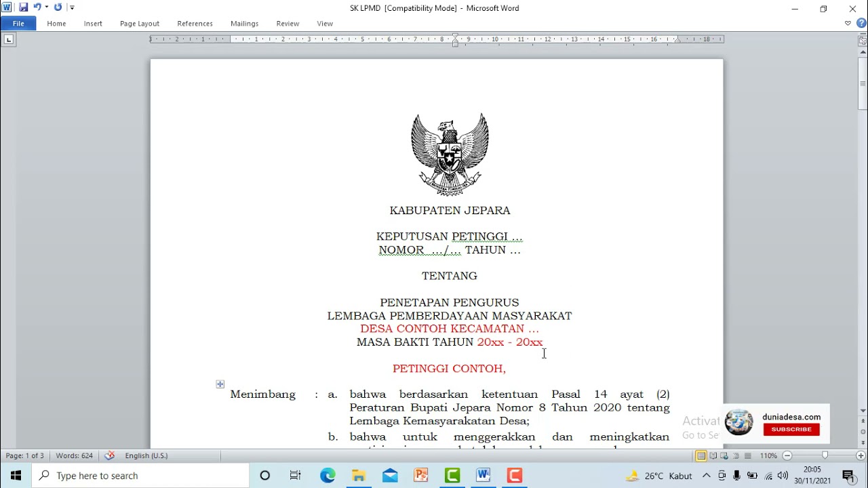Go to next page double-arrow button
868x488 pixels.
click(x=863, y=442)
